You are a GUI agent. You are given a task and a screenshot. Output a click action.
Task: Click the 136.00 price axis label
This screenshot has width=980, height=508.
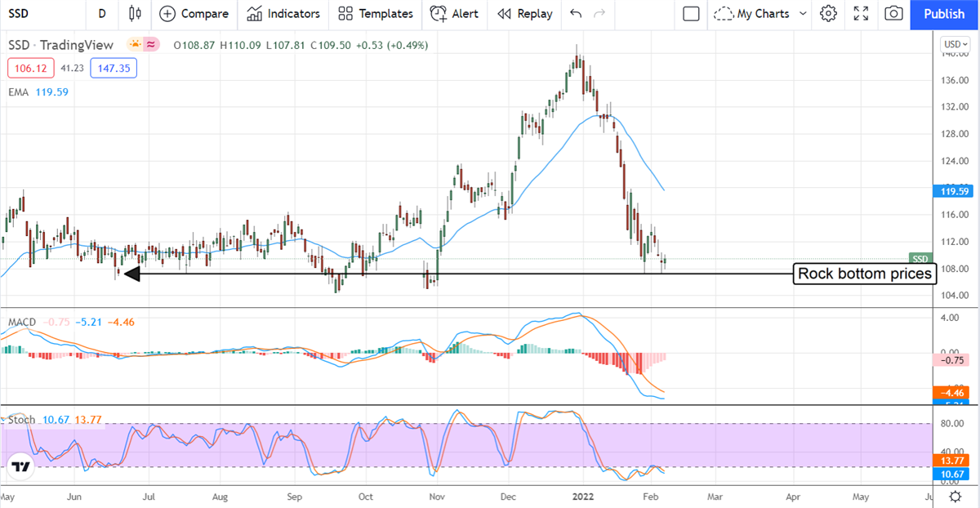point(954,80)
